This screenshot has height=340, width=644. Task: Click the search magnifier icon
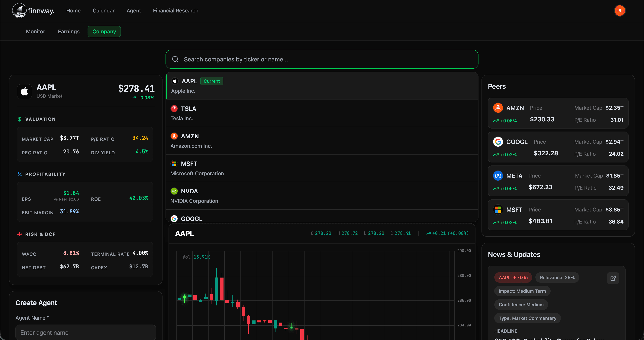click(175, 59)
